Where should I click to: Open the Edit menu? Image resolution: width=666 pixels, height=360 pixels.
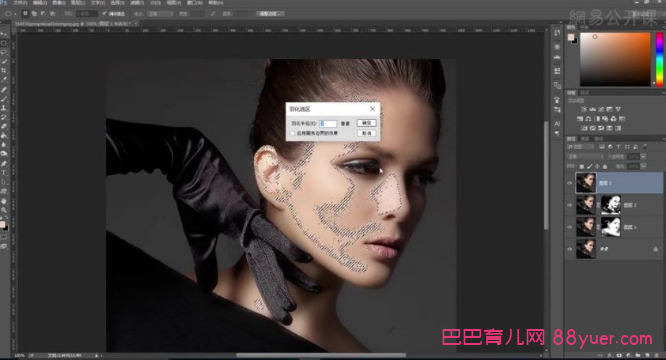tap(40, 3)
